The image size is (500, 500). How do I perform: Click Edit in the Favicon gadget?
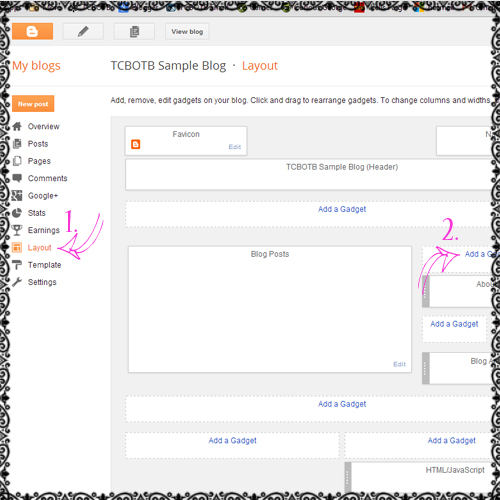[235, 147]
